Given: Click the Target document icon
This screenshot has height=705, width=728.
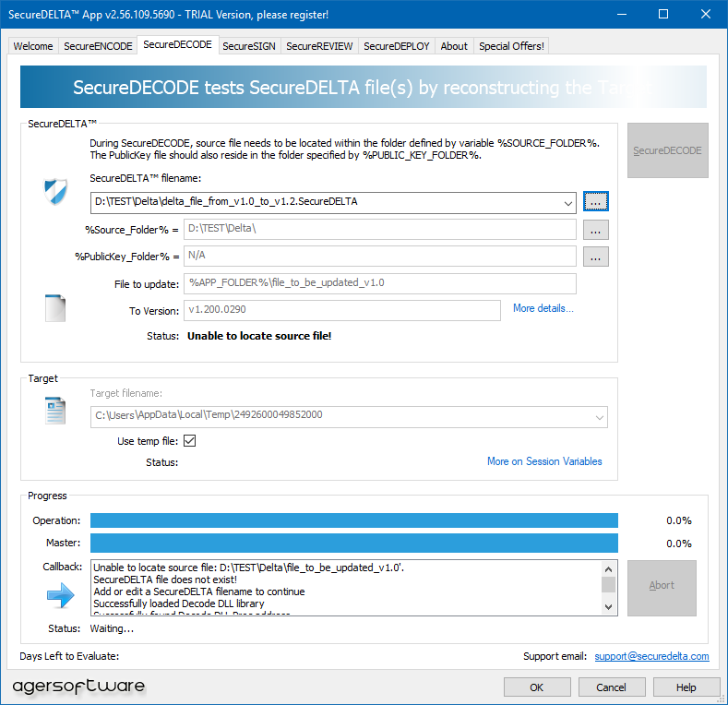Looking at the screenshot, I should (55, 411).
